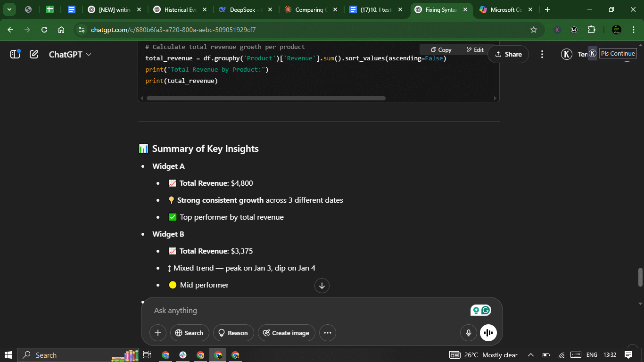Edit the code block

coord(475,50)
